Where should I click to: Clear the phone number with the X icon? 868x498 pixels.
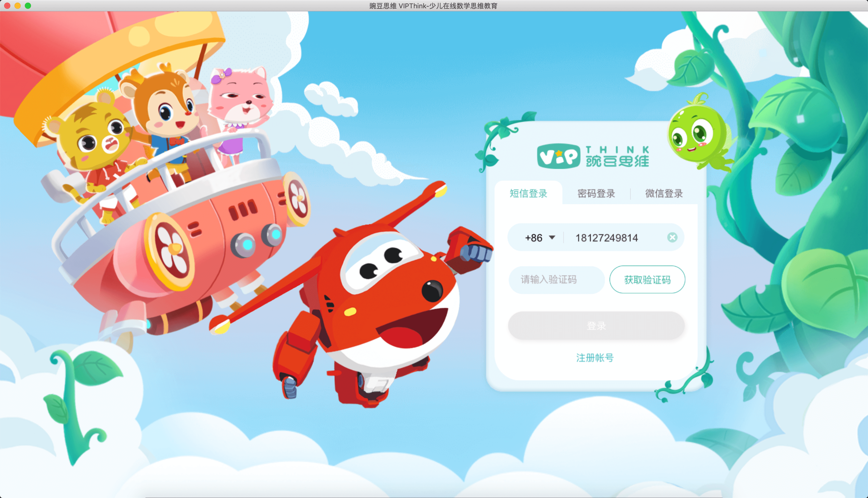[672, 237]
